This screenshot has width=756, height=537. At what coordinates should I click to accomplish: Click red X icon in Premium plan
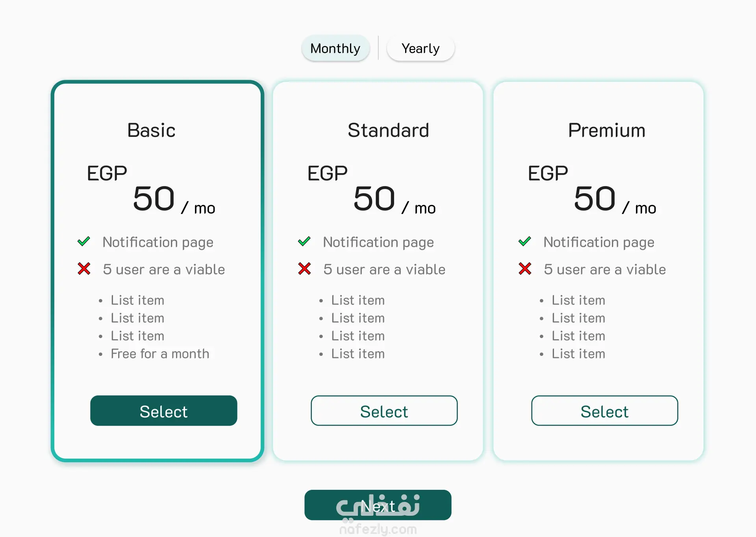click(525, 269)
